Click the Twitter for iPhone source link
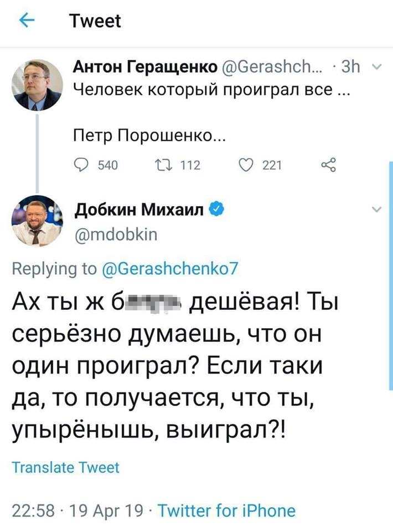The image size is (393, 532). (227, 510)
